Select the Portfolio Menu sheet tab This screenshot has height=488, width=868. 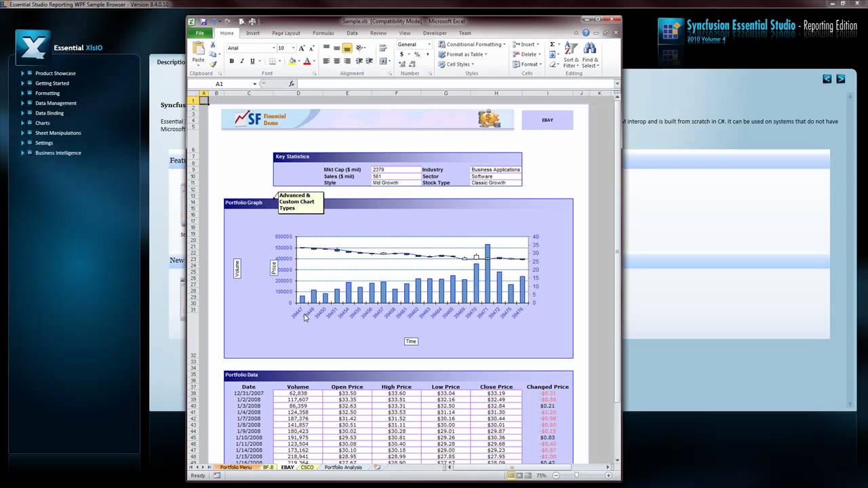[x=235, y=467]
